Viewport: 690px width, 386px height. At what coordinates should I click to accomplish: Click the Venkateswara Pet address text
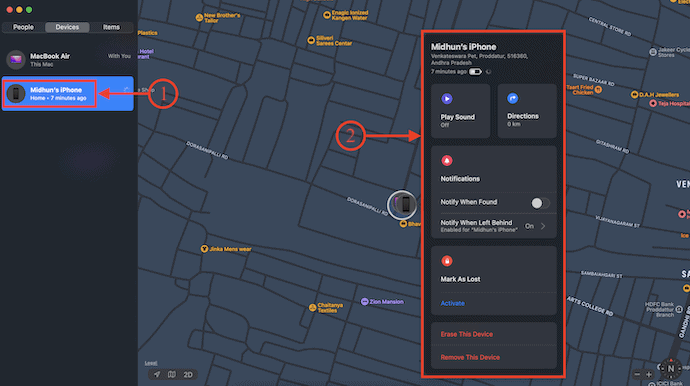(x=479, y=59)
